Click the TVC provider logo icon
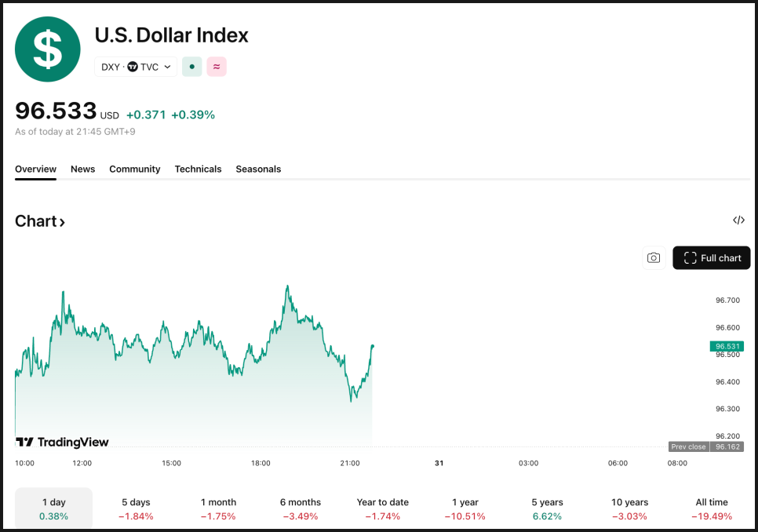Image resolution: width=758 pixels, height=532 pixels. coord(133,67)
